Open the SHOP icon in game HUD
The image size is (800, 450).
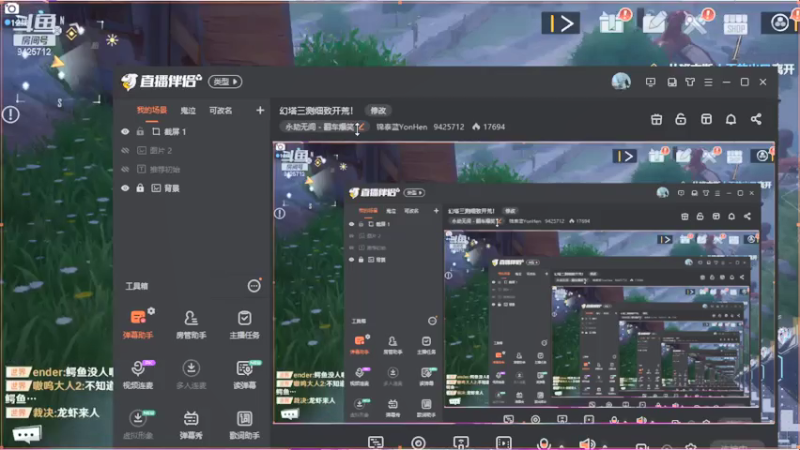[x=736, y=24]
